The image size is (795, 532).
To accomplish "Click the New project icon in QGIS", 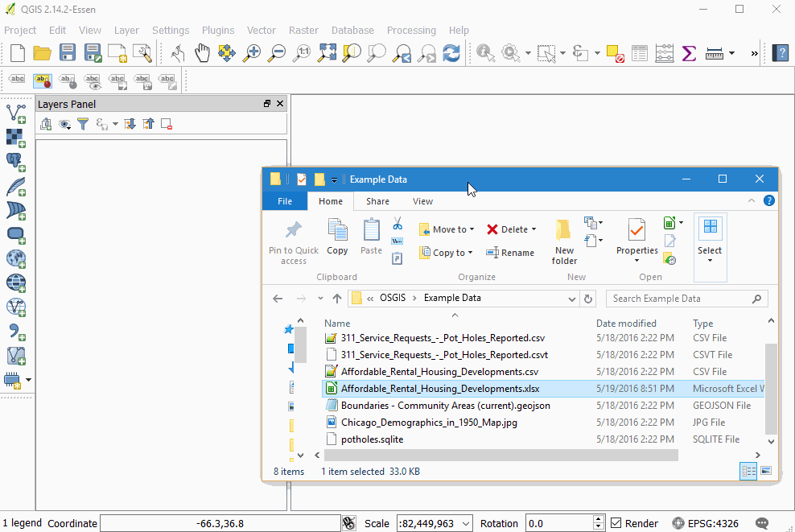I will click(x=17, y=53).
